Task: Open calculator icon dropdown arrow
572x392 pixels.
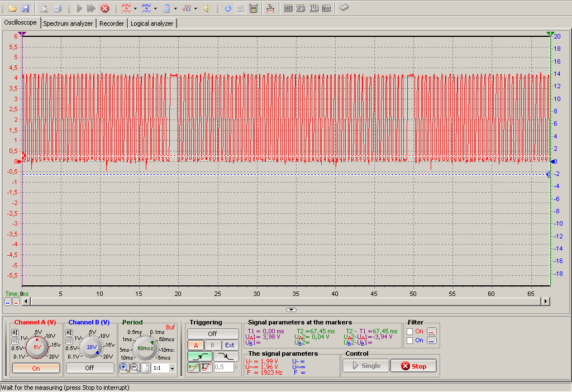Action: (175, 8)
